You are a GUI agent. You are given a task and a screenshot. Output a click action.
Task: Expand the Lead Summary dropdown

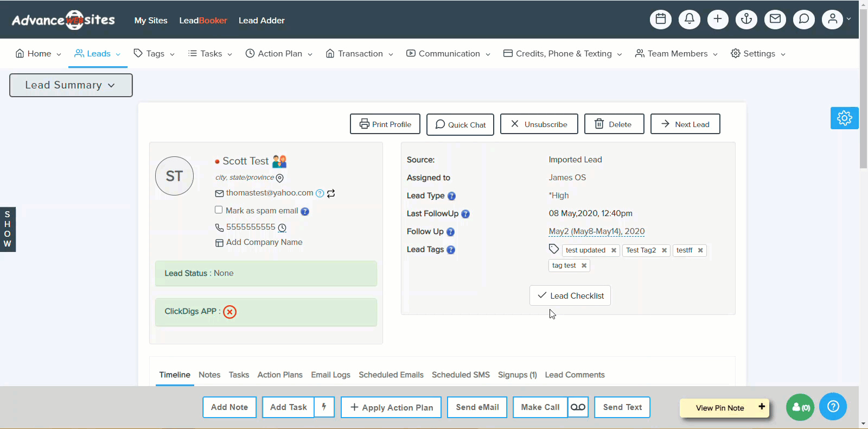click(x=71, y=85)
